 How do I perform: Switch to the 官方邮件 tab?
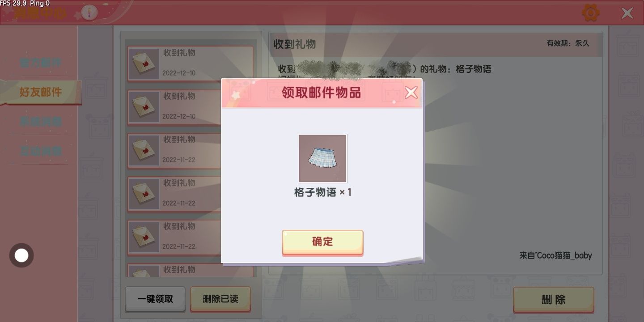point(40,63)
